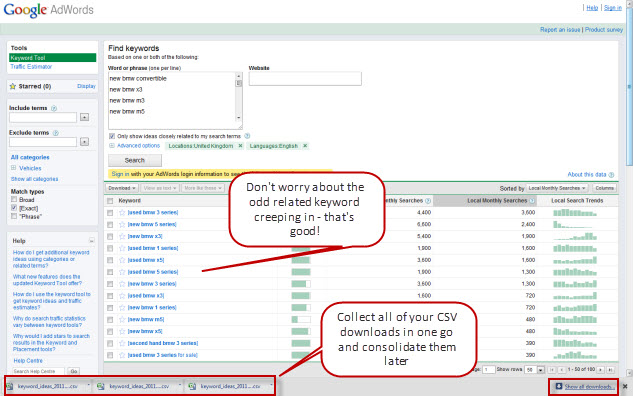Jump to the first results page

(x=551, y=370)
